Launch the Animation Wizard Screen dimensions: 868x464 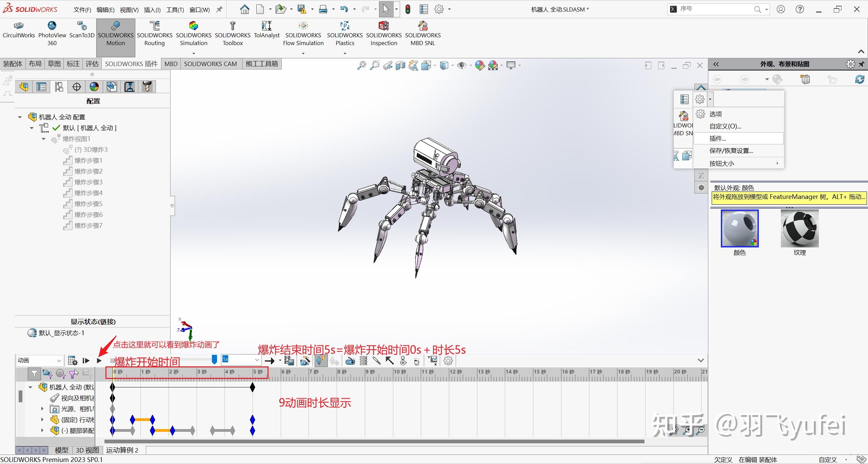(x=305, y=361)
